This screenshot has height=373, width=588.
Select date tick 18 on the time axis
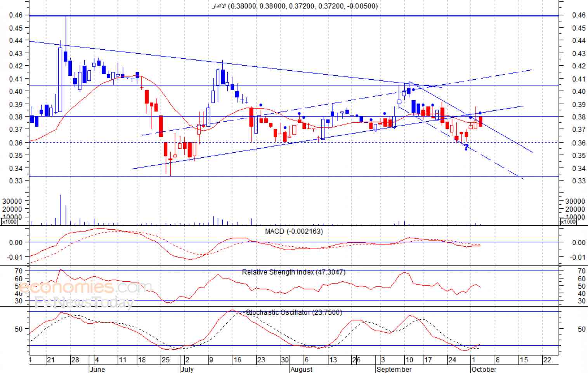click(x=142, y=360)
